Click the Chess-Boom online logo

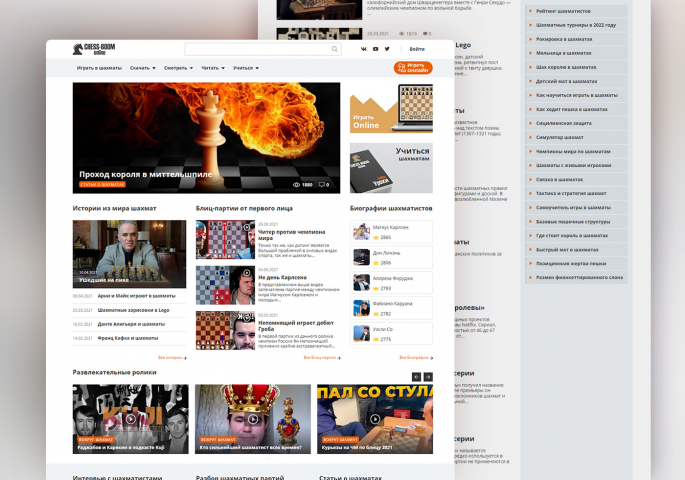point(93,49)
